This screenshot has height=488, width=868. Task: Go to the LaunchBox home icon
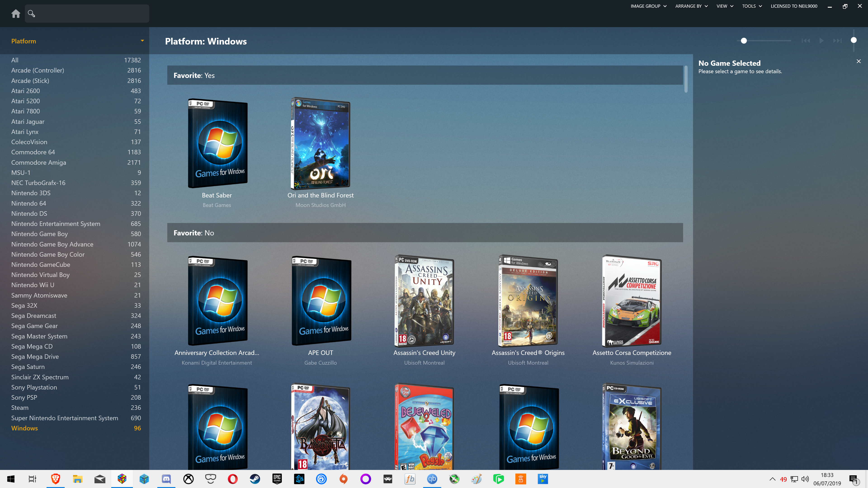16,14
